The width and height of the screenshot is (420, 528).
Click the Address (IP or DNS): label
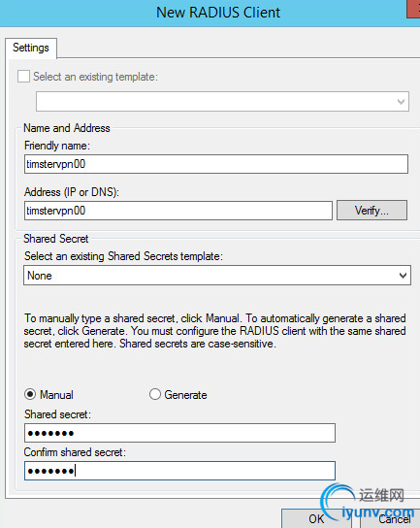(72, 192)
